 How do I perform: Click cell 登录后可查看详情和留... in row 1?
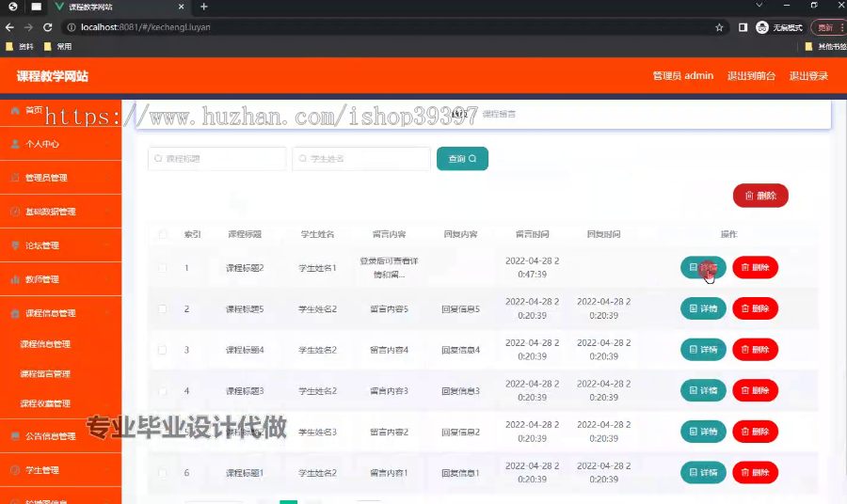pyautogui.click(x=389, y=268)
